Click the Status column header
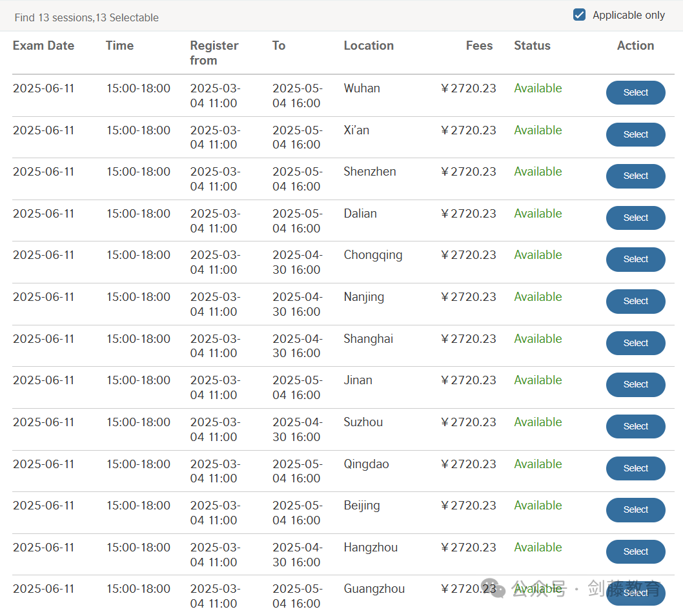 (533, 46)
